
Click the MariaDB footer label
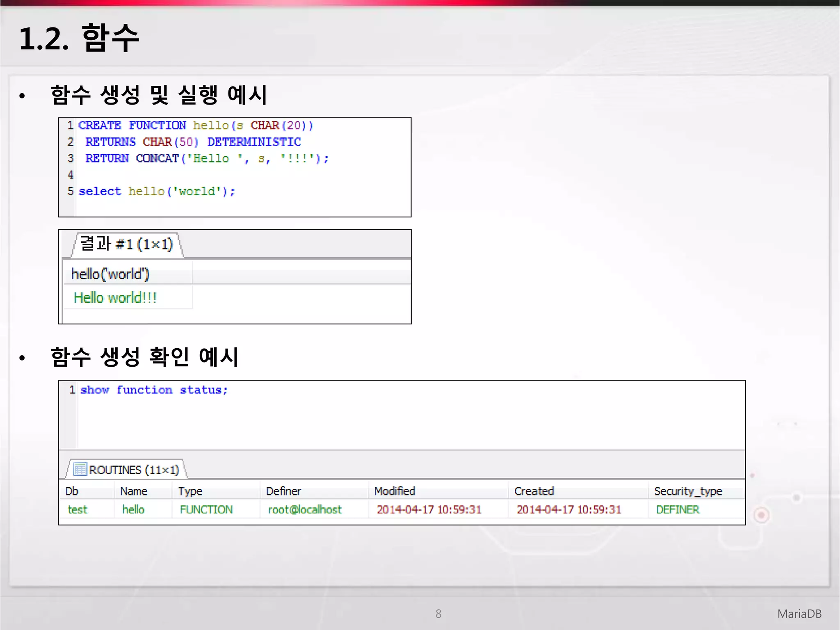(x=799, y=614)
